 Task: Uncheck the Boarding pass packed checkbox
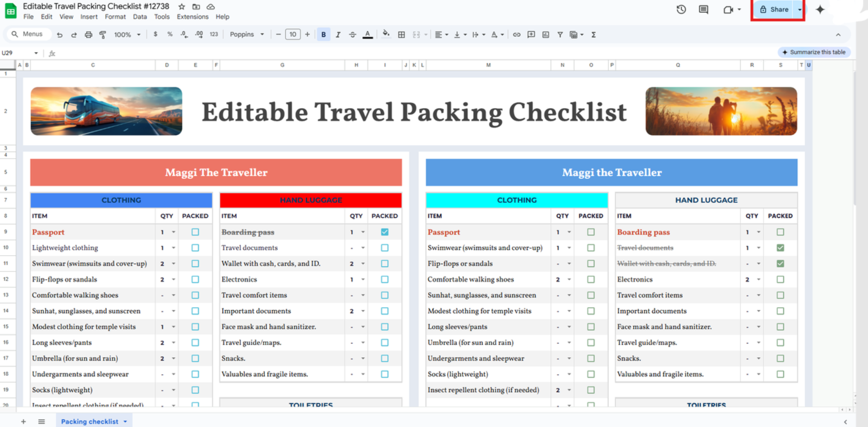(385, 232)
